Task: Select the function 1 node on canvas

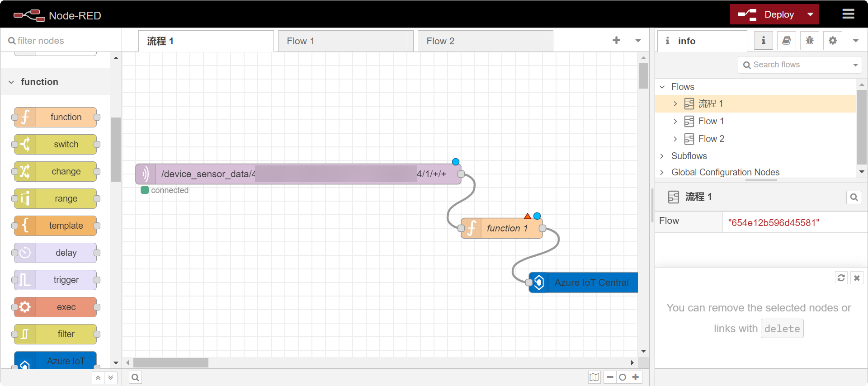Action: point(502,228)
